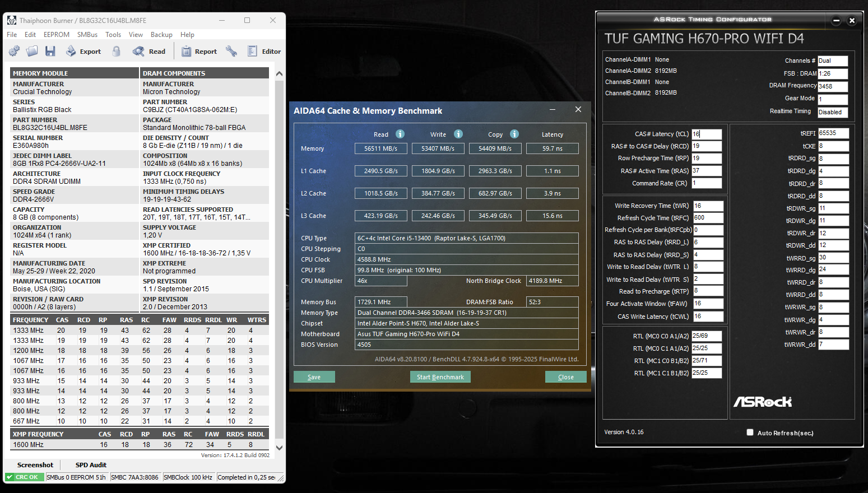This screenshot has width=868, height=493.
Task: Click Memory Copy value 54409 MB/s
Action: coord(495,148)
